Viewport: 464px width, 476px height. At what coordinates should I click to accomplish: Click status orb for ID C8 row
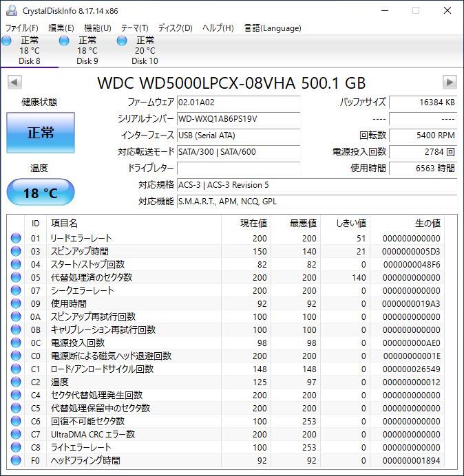[x=16, y=447]
